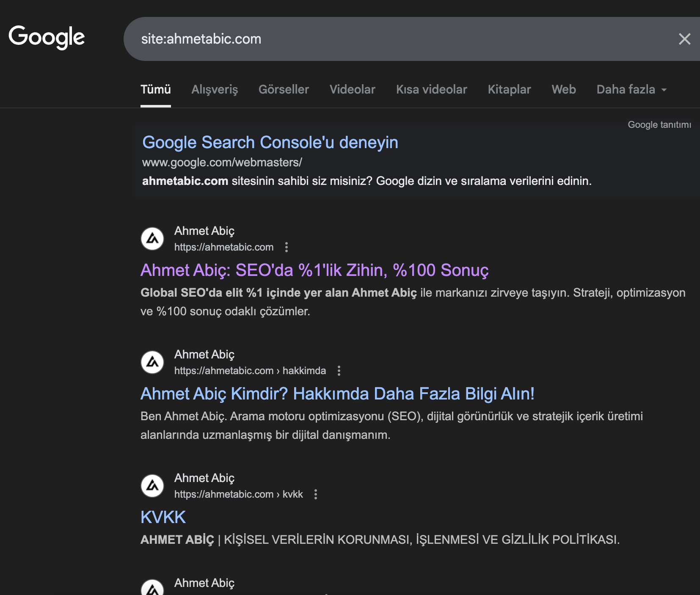Open the Kısa videolar tab

pyautogui.click(x=431, y=90)
